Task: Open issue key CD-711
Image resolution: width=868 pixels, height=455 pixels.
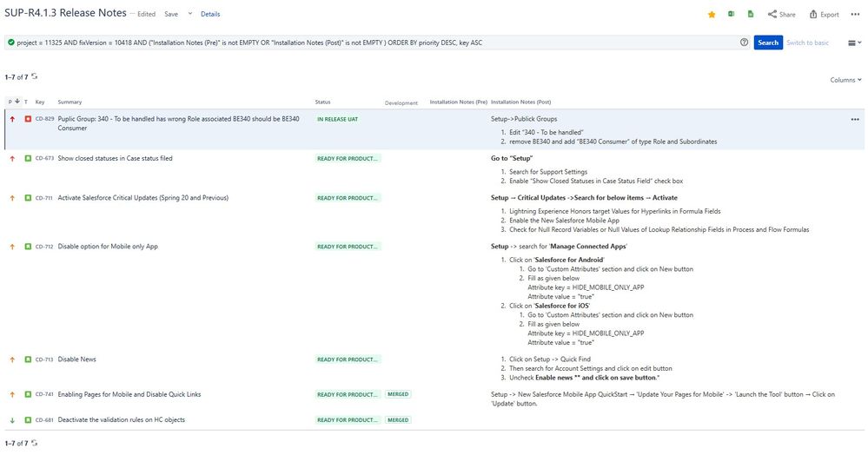Action: click(44, 198)
